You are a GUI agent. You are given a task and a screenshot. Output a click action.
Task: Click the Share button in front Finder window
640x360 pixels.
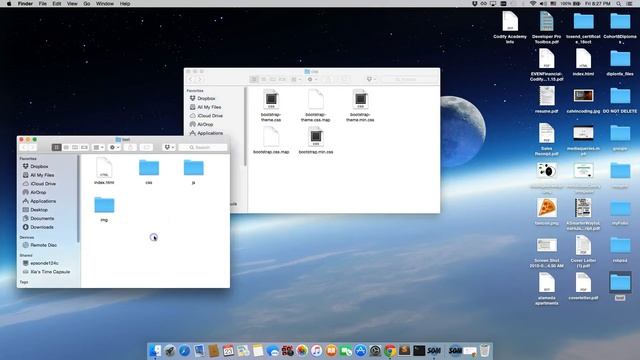pyautogui.click(x=130, y=147)
